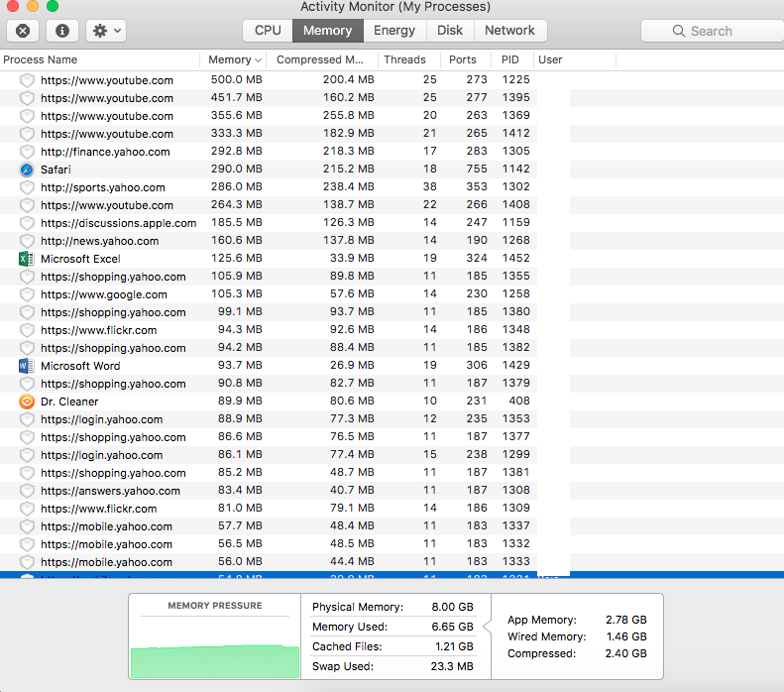Open the Network tab
This screenshot has width=784, height=692.
(x=509, y=31)
